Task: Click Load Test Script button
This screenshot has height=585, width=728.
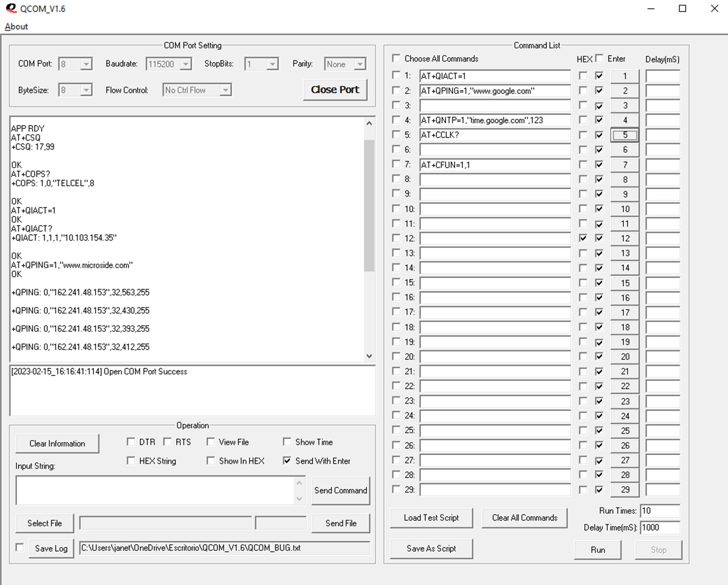Action: pyautogui.click(x=431, y=518)
